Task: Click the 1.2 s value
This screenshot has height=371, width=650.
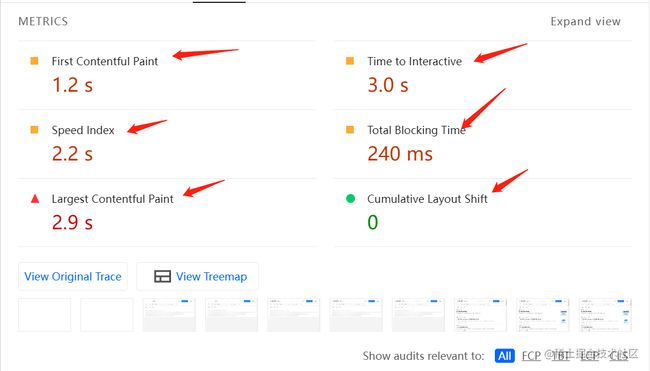Action: tap(72, 85)
